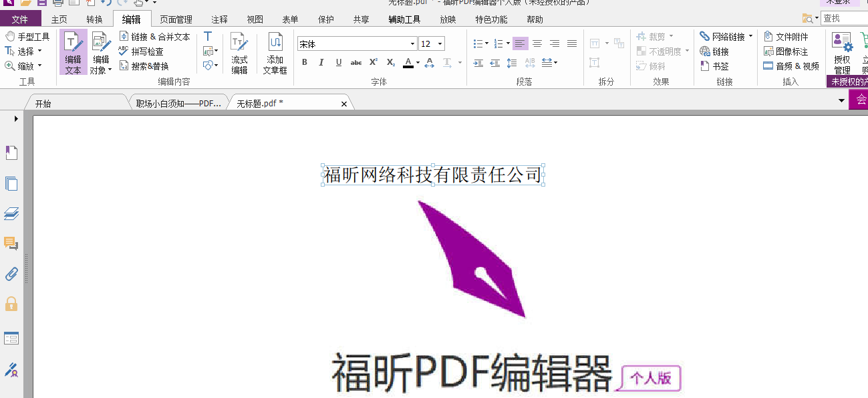Viewport: 868px width, 398px height.
Task: Click the 链接 link tool
Action: coord(714,52)
